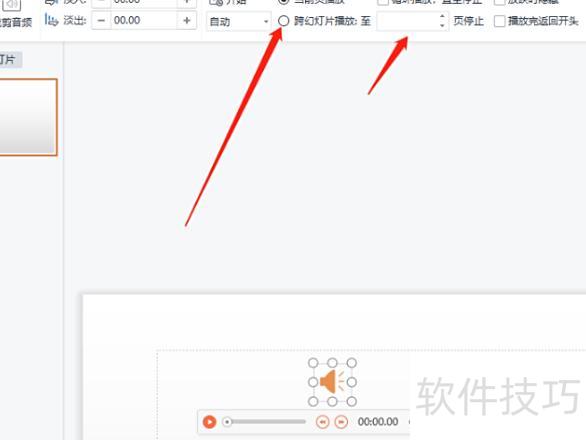Click the up arrow of the page-stop spinner

[x=442, y=16]
